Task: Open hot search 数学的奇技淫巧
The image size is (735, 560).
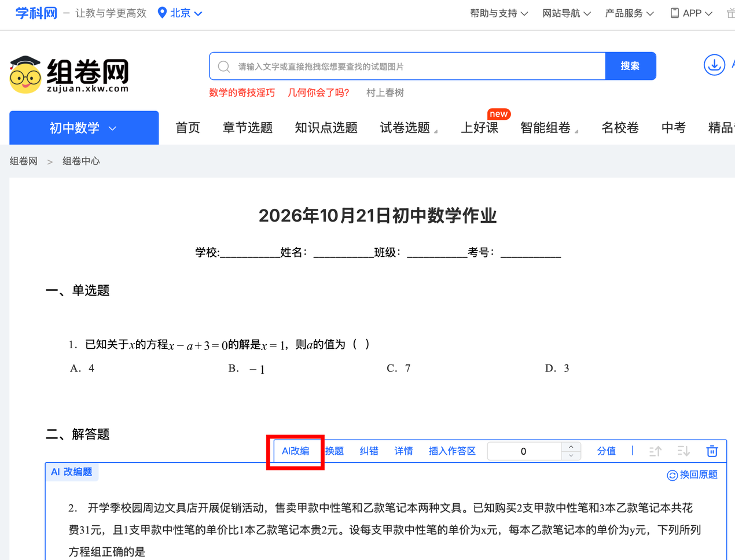Action: 242,93
